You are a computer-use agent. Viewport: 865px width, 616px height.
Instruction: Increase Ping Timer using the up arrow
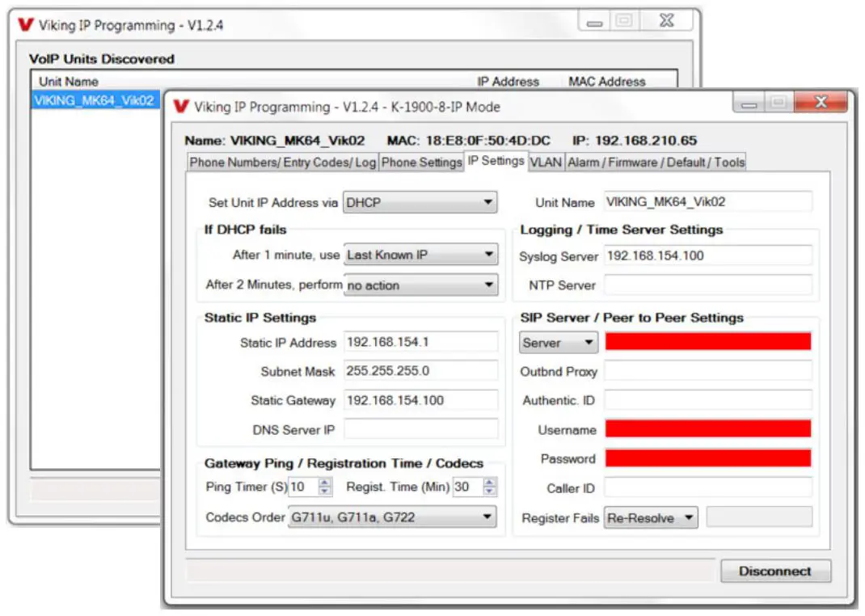[x=323, y=483]
